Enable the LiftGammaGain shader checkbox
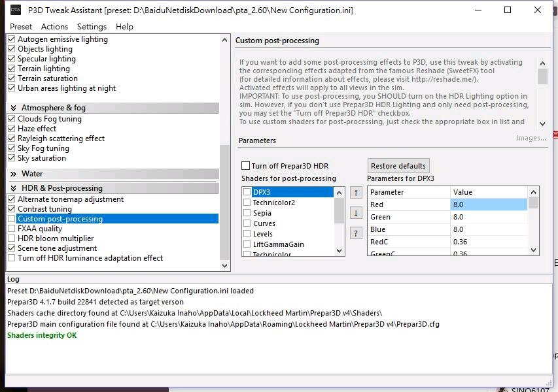This screenshot has width=558, height=392. (247, 244)
